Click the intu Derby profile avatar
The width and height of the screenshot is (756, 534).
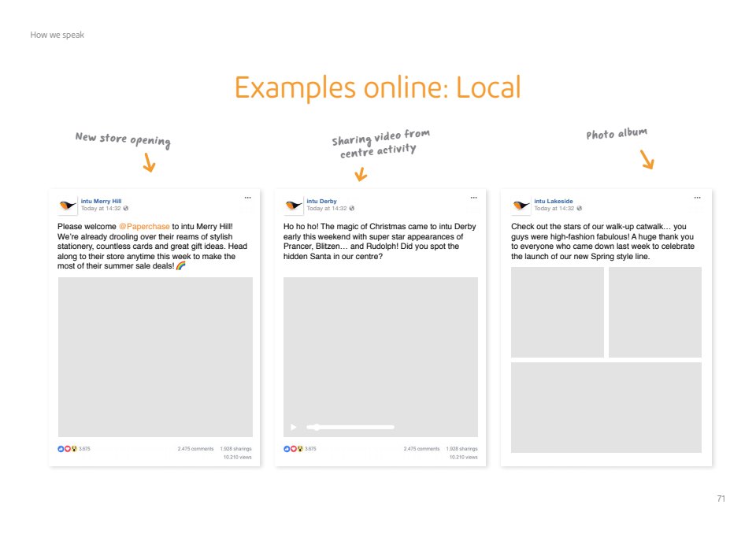click(x=293, y=205)
